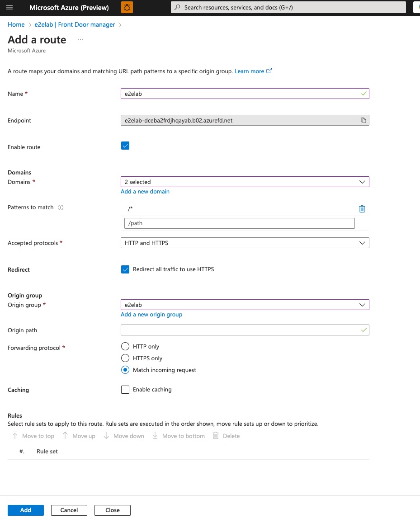420x523 pixels.
Task: Select the HTTPS only forwarding protocol
Action: (125, 358)
